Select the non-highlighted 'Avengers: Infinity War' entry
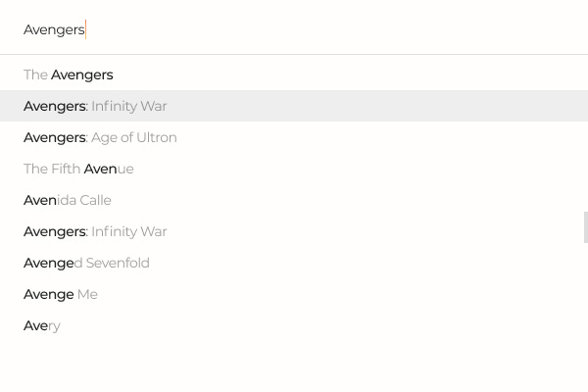This screenshot has width=588, height=392. 95,231
